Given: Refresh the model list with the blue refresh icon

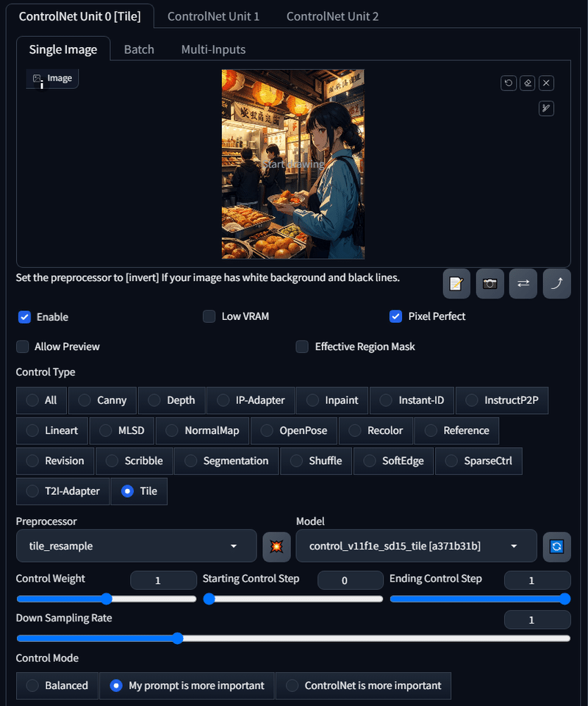Looking at the screenshot, I should point(557,546).
